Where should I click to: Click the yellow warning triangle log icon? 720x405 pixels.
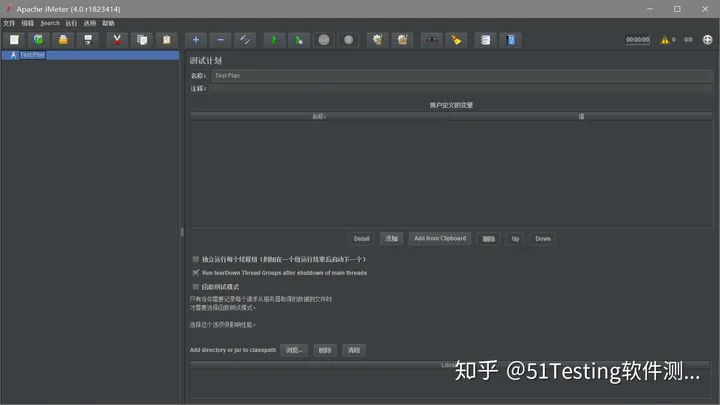[x=664, y=40]
